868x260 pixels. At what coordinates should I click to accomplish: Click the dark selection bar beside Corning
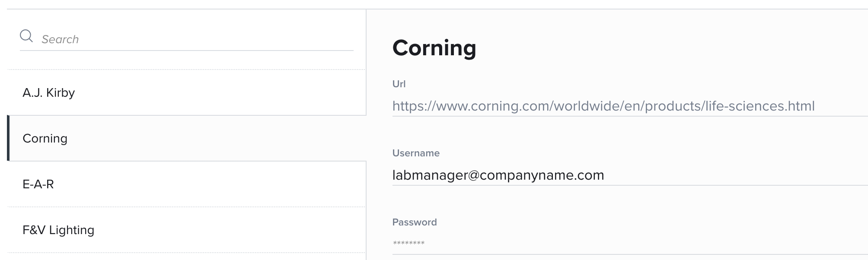[x=8, y=138]
